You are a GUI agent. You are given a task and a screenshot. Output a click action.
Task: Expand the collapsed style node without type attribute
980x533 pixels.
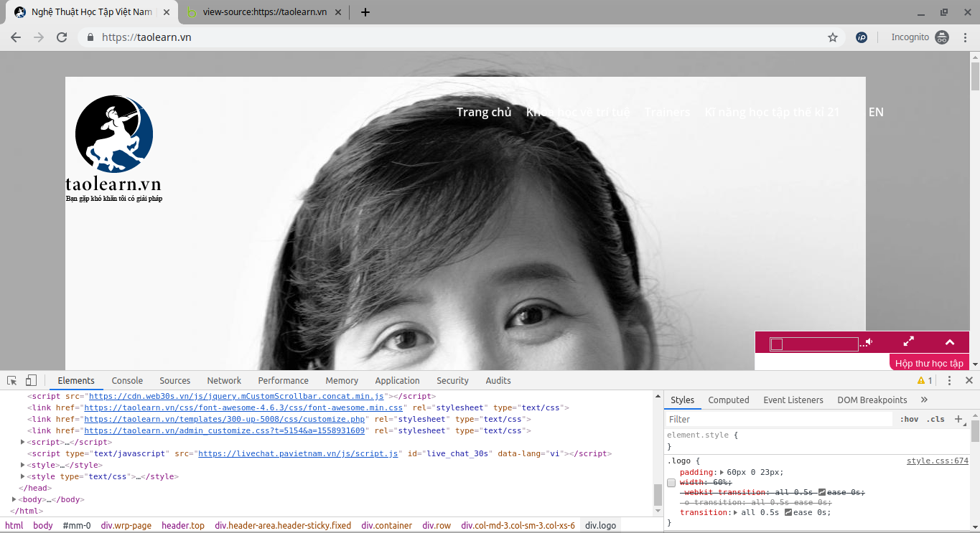tap(23, 465)
